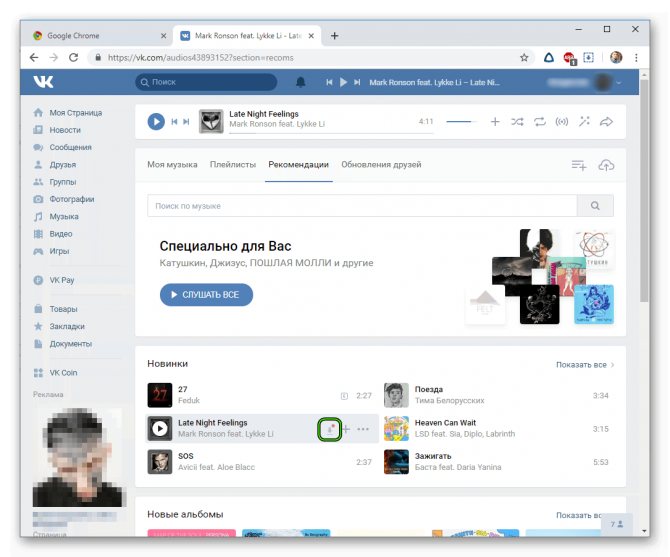Screen dimensions: 670x557
Task: Click the Поиск по музыке field
Action: [362, 205]
